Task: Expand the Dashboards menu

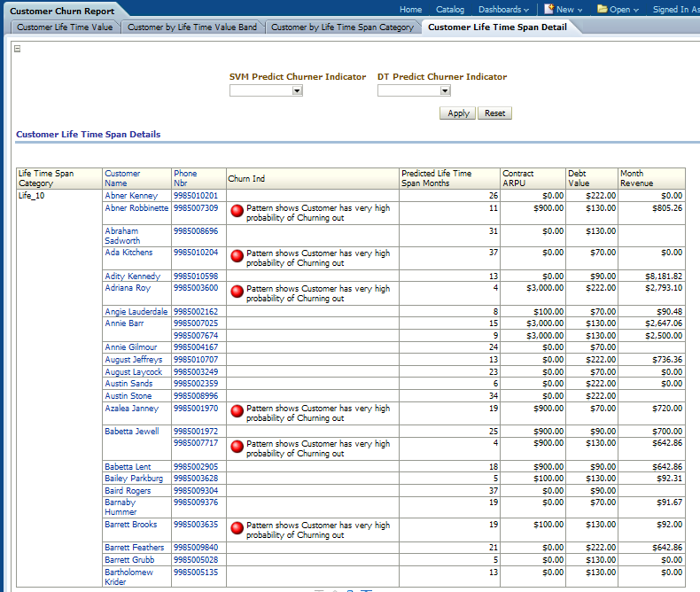Action: pyautogui.click(x=502, y=9)
